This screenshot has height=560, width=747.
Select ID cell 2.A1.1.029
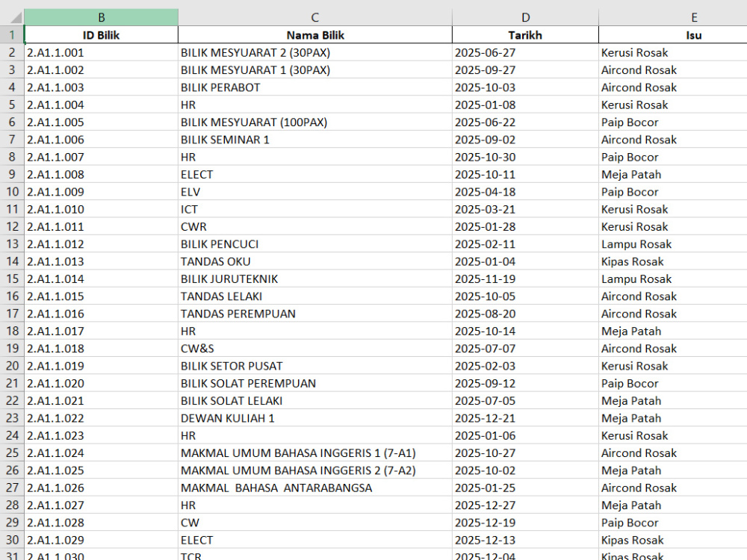click(x=101, y=540)
